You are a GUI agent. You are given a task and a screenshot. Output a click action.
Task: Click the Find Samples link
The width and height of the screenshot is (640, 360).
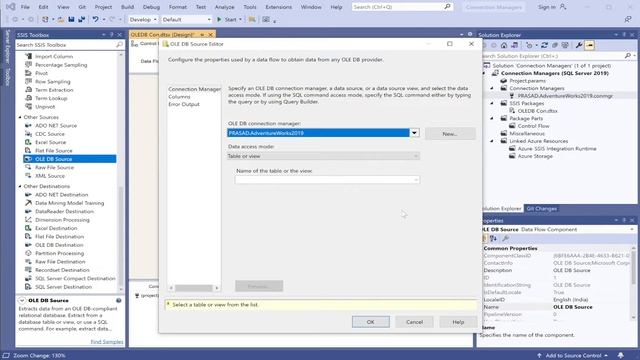[107, 342]
